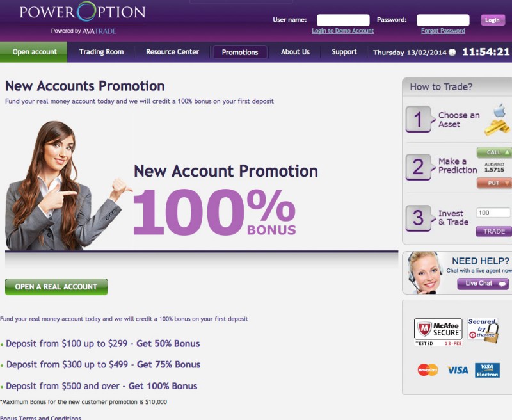Select the Open account tab

34,52
